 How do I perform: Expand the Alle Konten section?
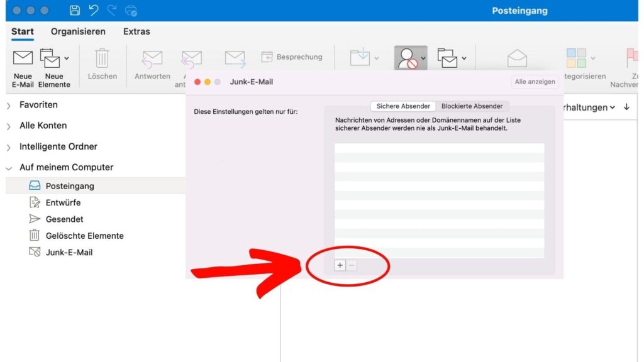pyautogui.click(x=8, y=126)
